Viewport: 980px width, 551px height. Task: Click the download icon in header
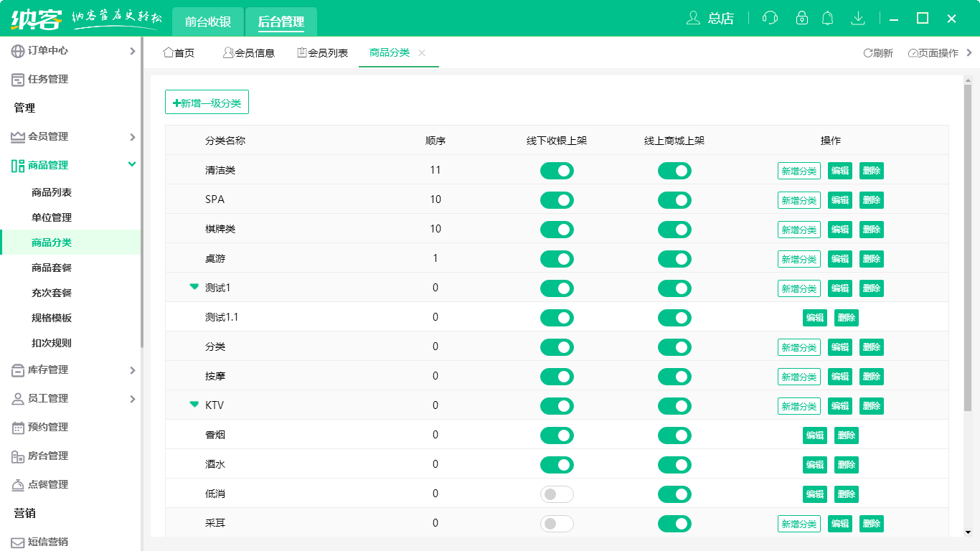tap(858, 18)
